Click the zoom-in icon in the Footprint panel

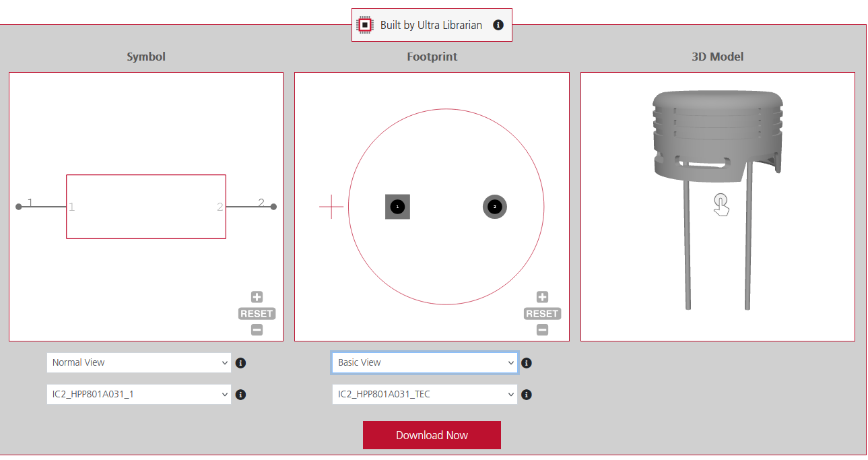(542, 296)
